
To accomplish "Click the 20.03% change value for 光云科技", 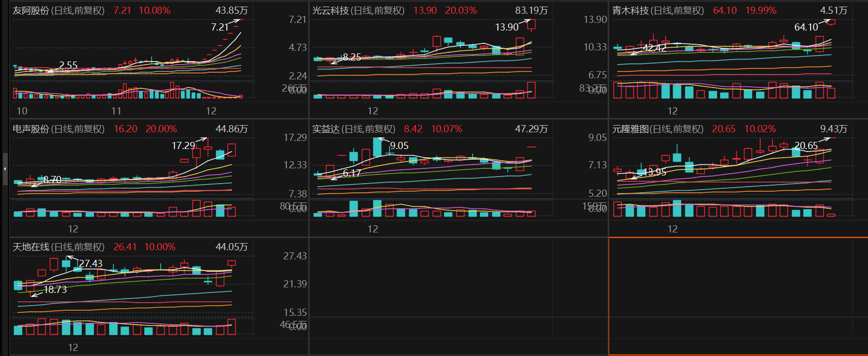I will pos(461,11).
